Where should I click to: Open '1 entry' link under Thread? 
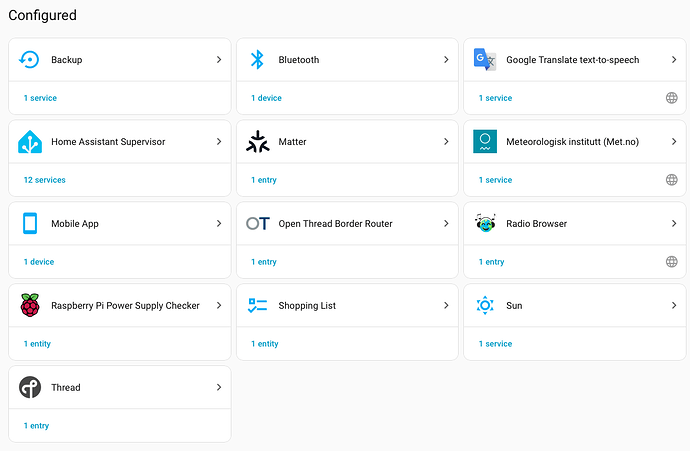[36, 425]
